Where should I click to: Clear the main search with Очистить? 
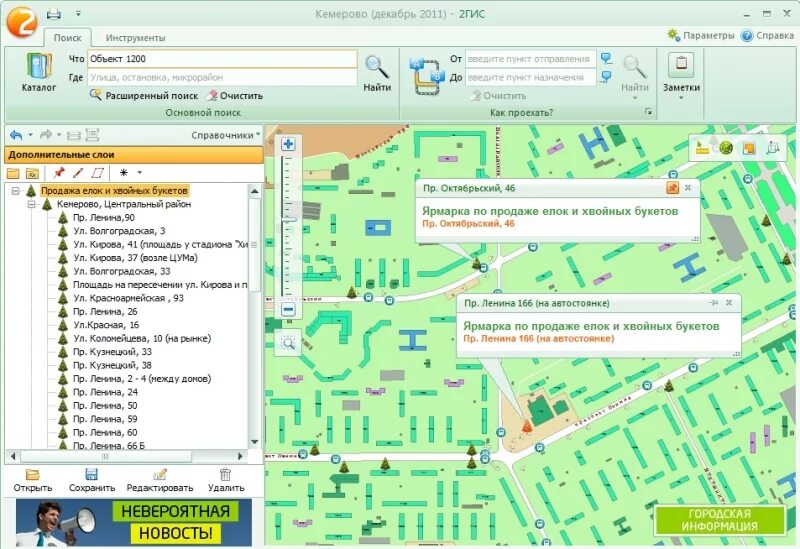coord(235,95)
